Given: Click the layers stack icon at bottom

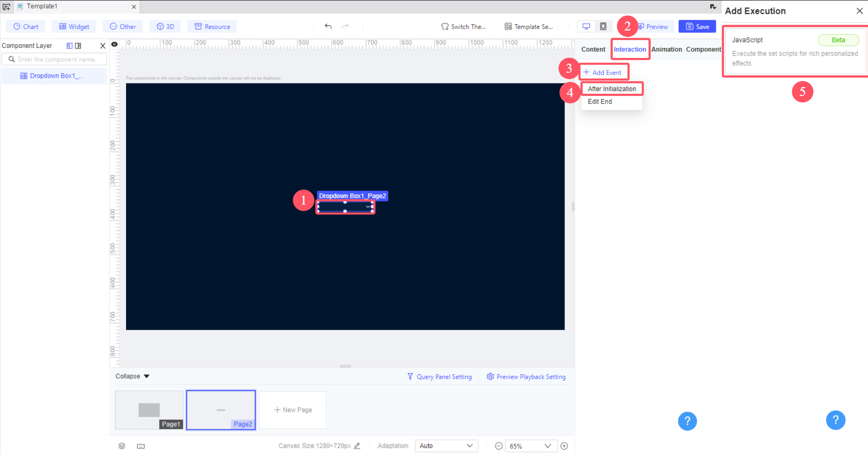Looking at the screenshot, I should coord(122,446).
